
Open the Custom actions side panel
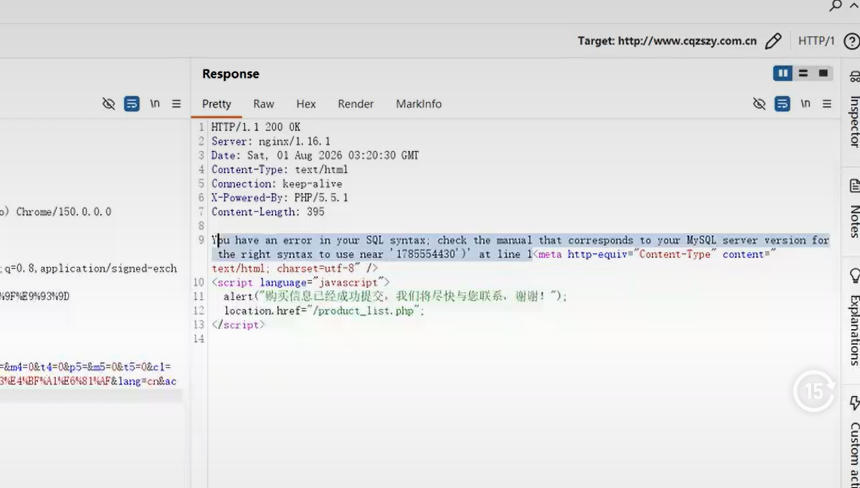(854, 441)
